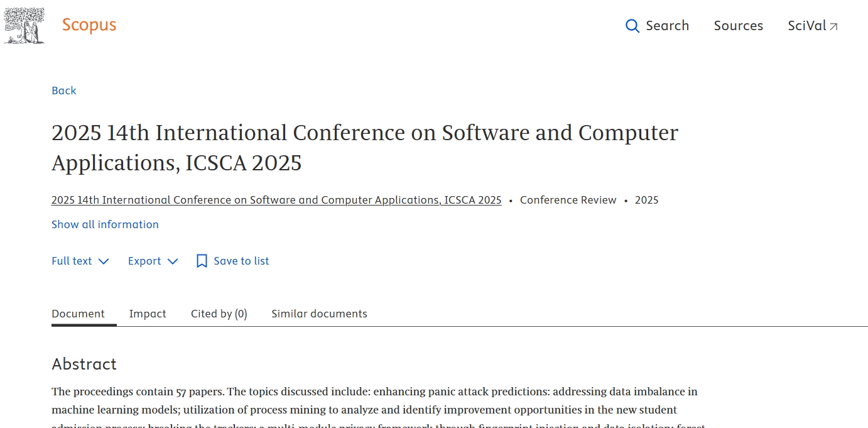Switch to the Impact tab
Viewport: 868px width, 428px height.
(x=148, y=314)
